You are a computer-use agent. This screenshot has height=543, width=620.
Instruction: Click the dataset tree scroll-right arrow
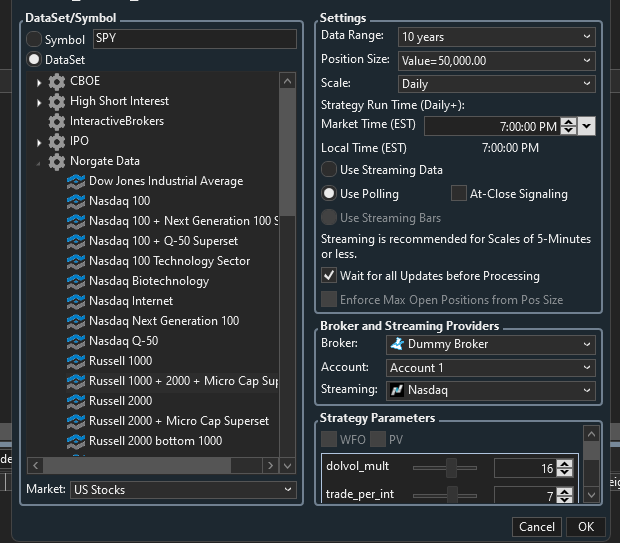pos(270,465)
